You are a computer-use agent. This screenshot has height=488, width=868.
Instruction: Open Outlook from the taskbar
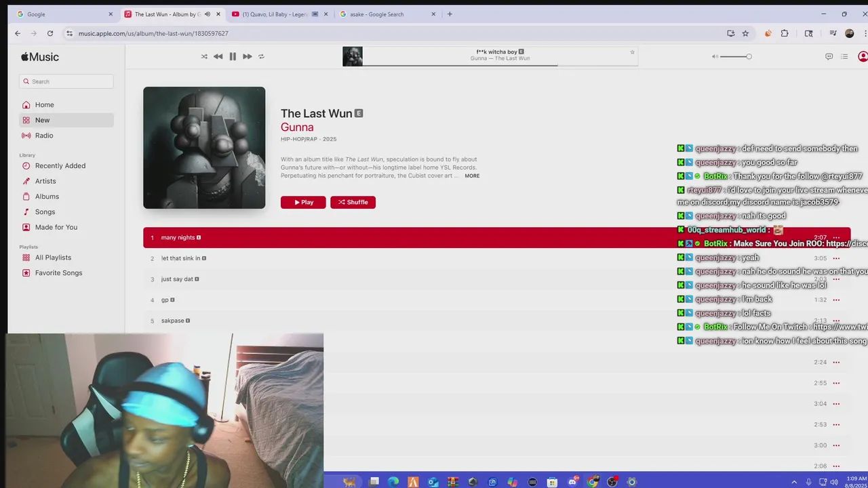[433, 482]
